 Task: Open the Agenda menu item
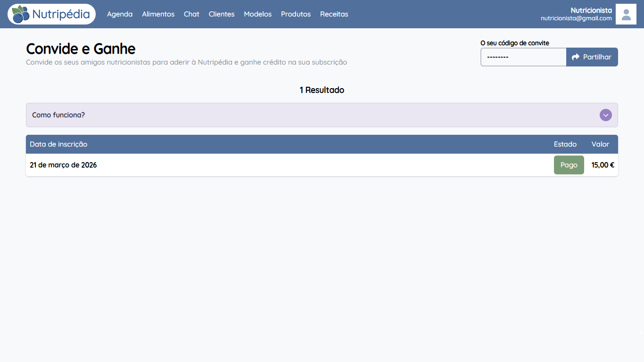tap(120, 14)
